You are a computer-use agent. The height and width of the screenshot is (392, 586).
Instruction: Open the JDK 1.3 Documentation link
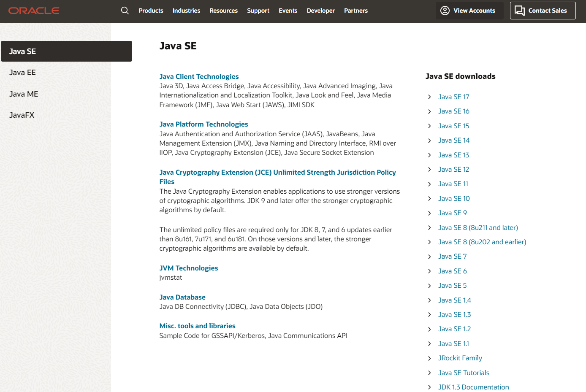pos(473,387)
